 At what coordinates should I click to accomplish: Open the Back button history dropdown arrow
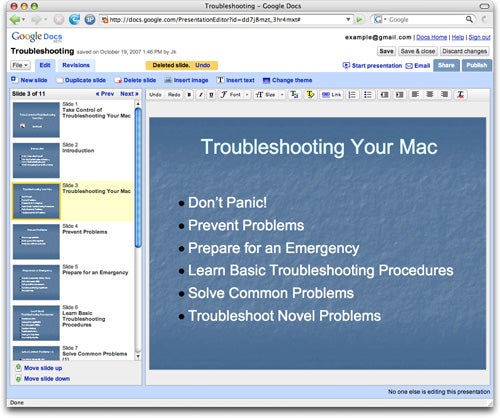[23, 20]
